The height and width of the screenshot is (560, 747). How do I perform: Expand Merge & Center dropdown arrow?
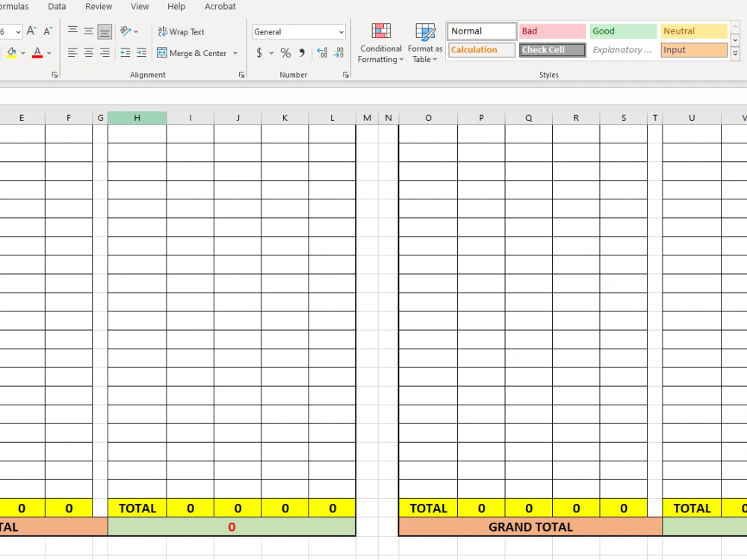pos(235,53)
